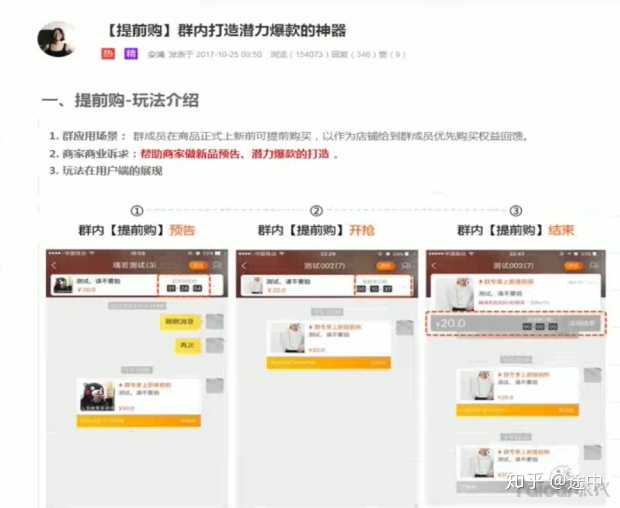620x508 pixels.
Task: Click the reply count 346
Action: (363, 54)
